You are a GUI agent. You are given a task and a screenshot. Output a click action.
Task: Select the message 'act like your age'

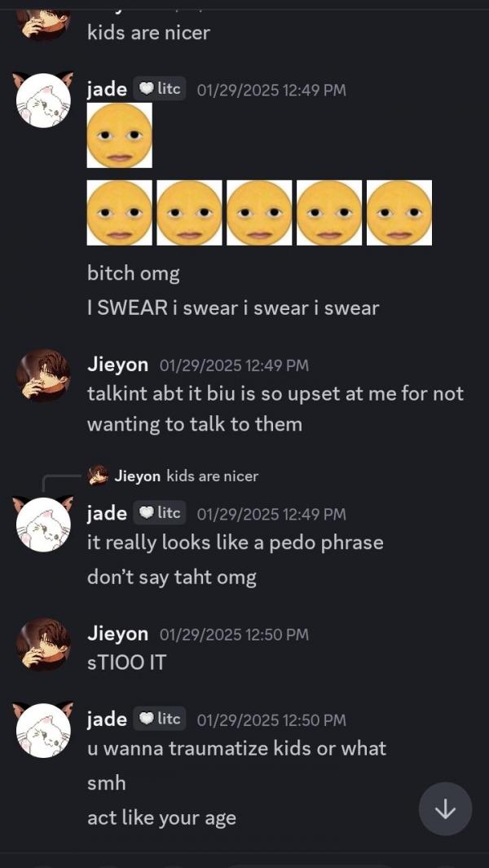tap(161, 818)
